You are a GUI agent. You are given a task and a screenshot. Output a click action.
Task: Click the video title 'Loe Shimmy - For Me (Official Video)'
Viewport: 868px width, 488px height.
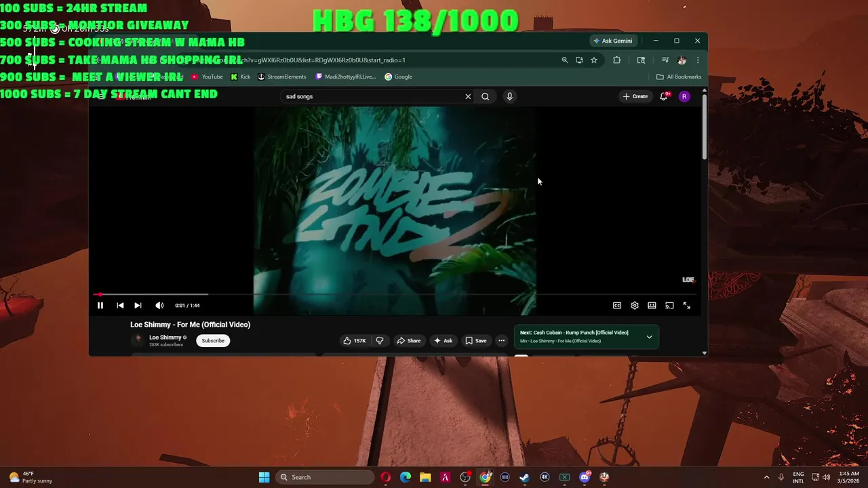coord(190,325)
